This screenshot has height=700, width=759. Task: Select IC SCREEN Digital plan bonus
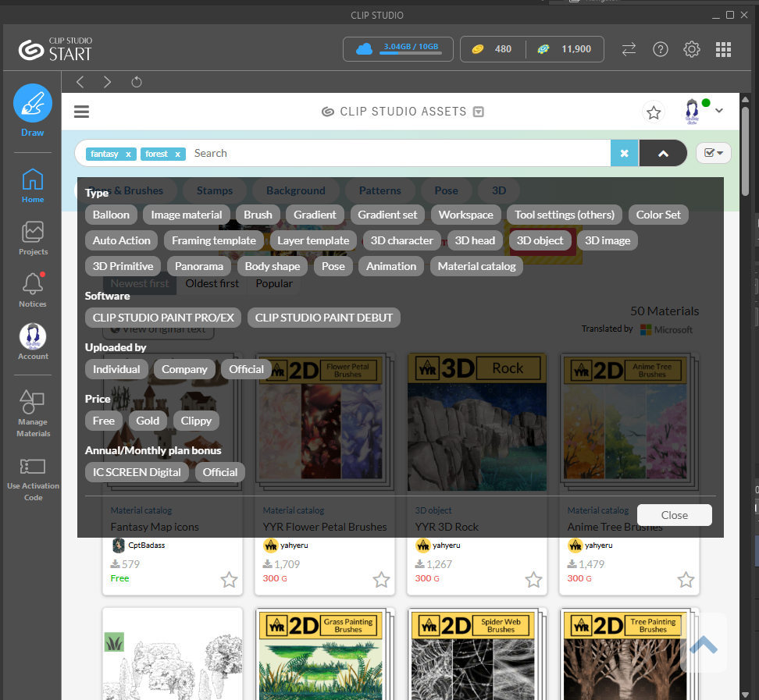pyautogui.click(x=137, y=473)
